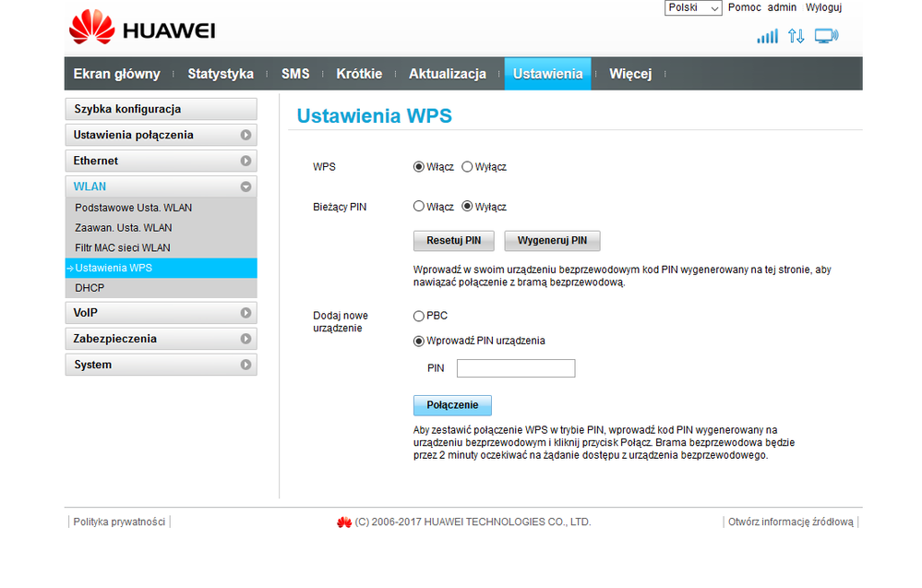922x588 pixels.
Task: Select Ustawienia WPS sidebar item
Action: tap(162, 268)
